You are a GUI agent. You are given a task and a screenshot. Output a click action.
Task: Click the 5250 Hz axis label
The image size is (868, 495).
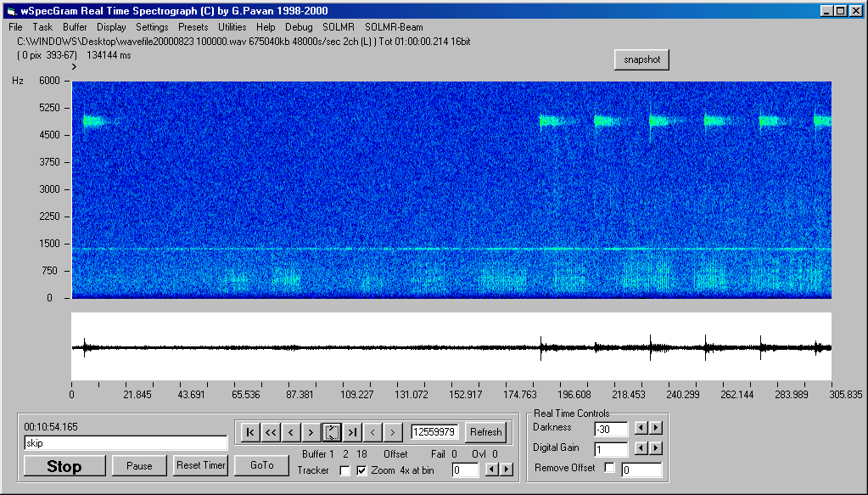point(49,108)
